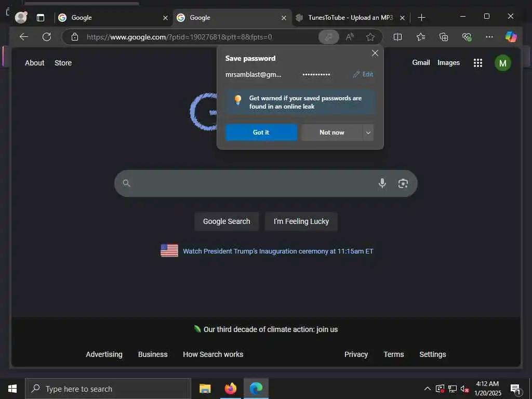Close the TunesToTube tab

click(x=403, y=18)
